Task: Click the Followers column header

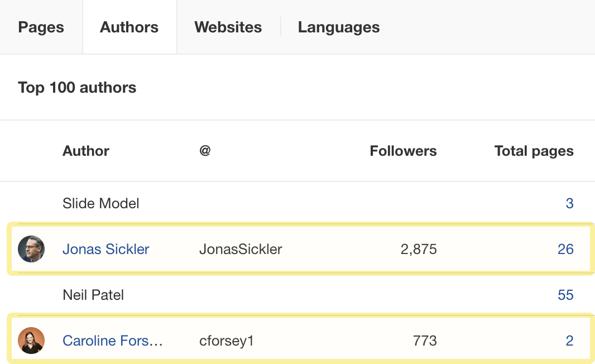Action: [x=403, y=151]
